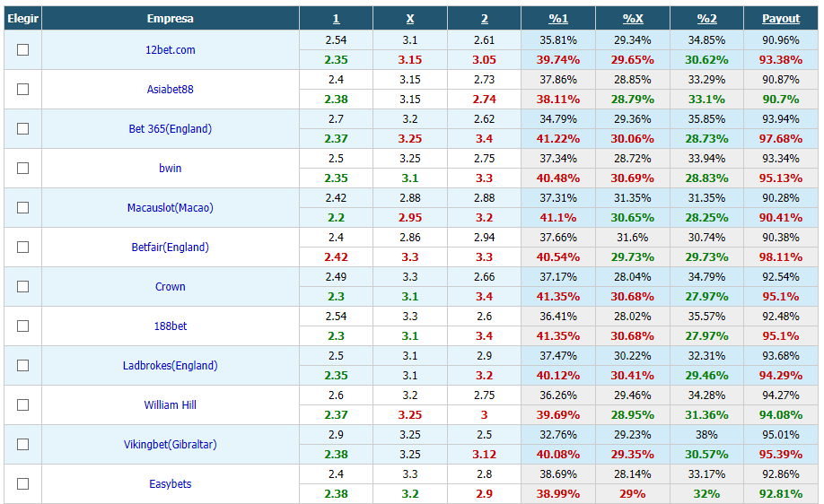Click Vikingbet payout value 95.39%
Image resolution: width=824 pixels, height=504 pixels.
(x=781, y=455)
